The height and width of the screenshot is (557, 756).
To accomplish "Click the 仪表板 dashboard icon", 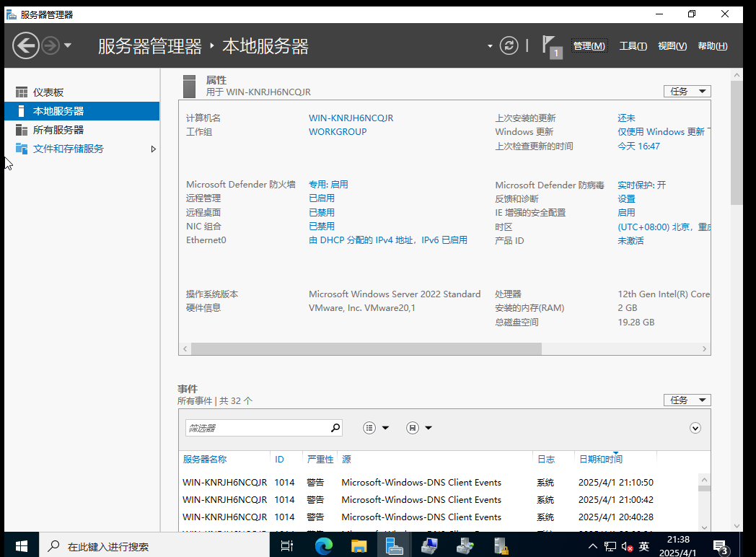I will [21, 92].
